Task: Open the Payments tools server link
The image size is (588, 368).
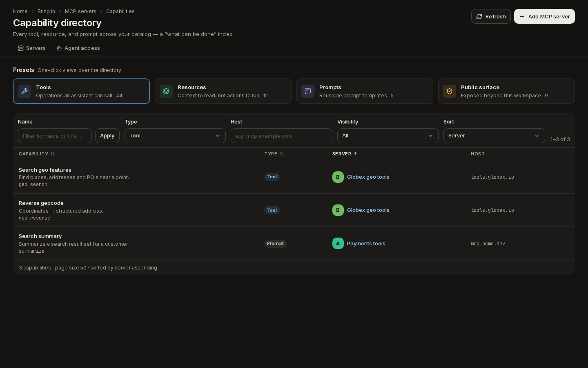Action: click(366, 244)
